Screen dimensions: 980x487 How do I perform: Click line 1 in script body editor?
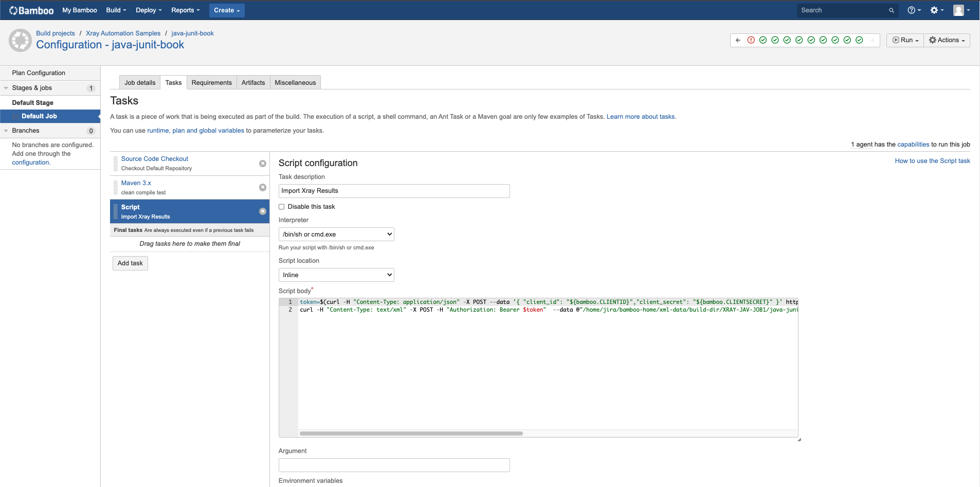point(548,302)
